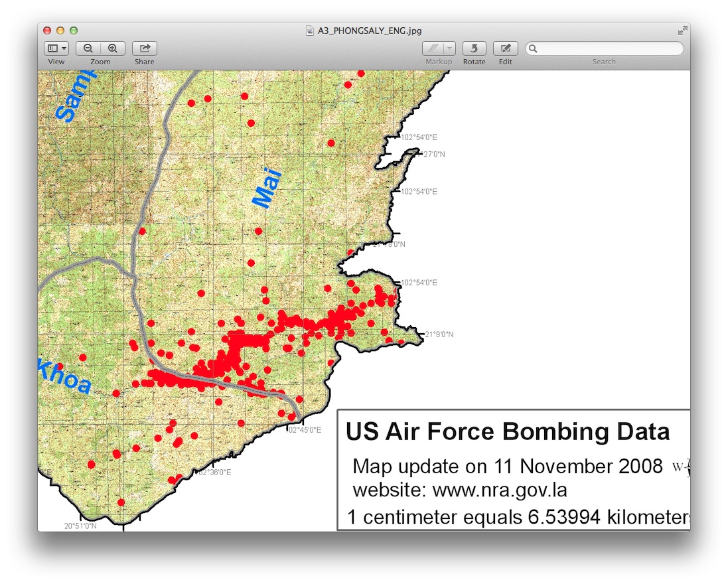This screenshot has width=728, height=584.
Task: Click the green zoom window button
Action: [74, 31]
